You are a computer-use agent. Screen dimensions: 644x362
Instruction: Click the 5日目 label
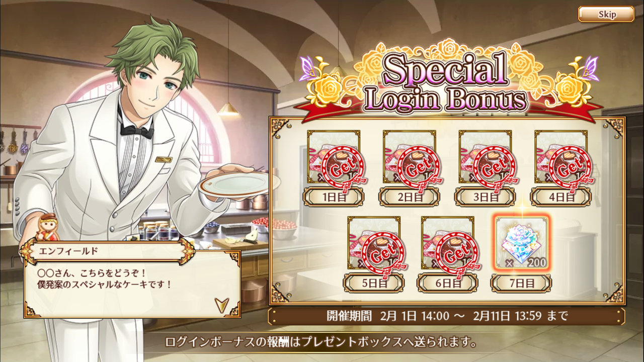[373, 283]
